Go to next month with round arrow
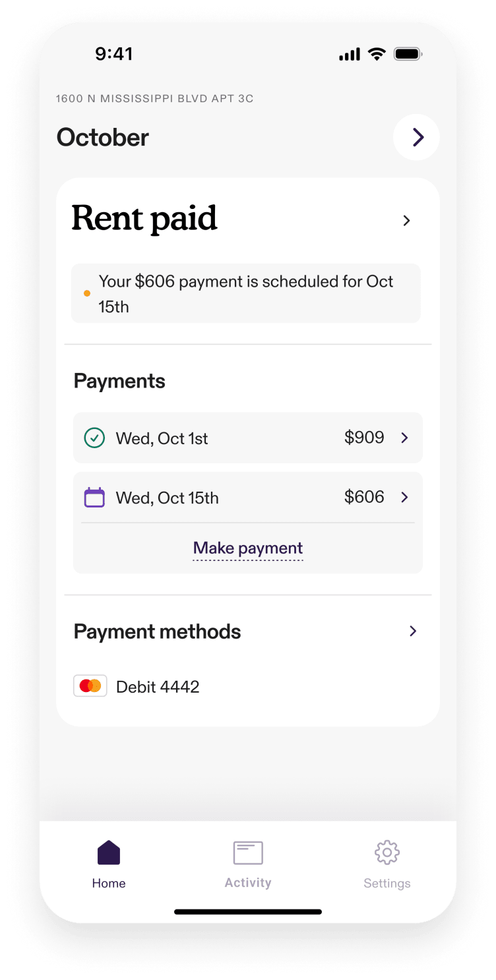496x980 pixels. point(416,137)
